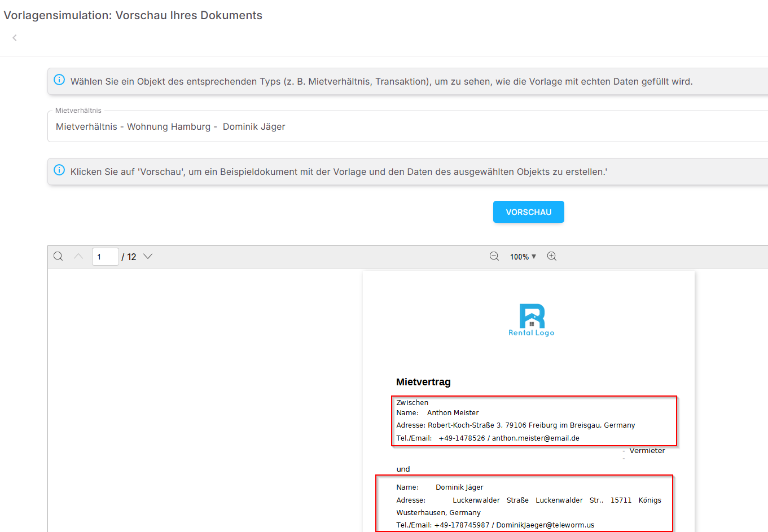The width and height of the screenshot is (768, 532).
Task: Zoom out of the document preview
Action: [x=494, y=257]
